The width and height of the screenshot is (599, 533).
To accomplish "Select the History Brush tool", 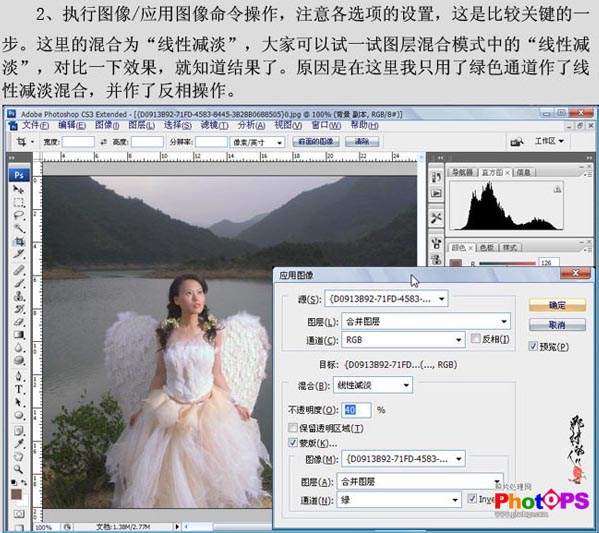I will [18, 309].
